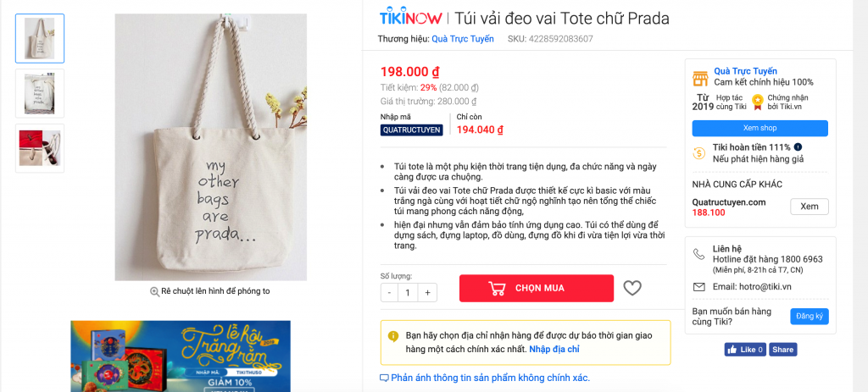
Task: Select the second product thumbnail
Action: click(40, 93)
